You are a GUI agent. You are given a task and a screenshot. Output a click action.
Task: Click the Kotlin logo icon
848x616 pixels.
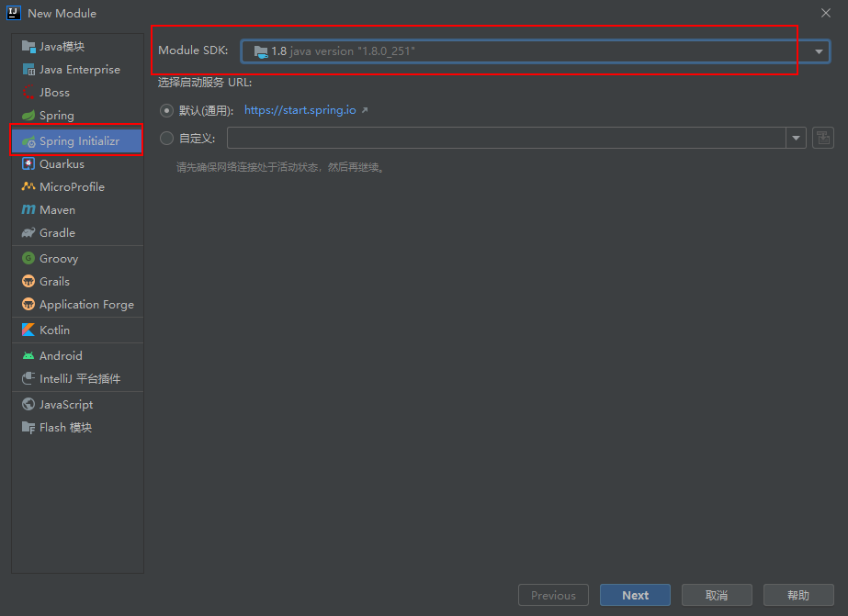pos(28,330)
